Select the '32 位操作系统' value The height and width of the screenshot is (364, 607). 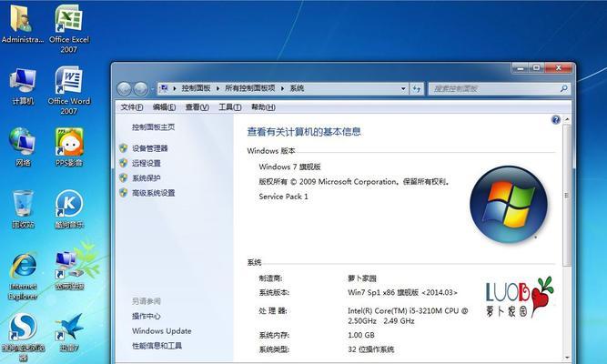(370, 349)
